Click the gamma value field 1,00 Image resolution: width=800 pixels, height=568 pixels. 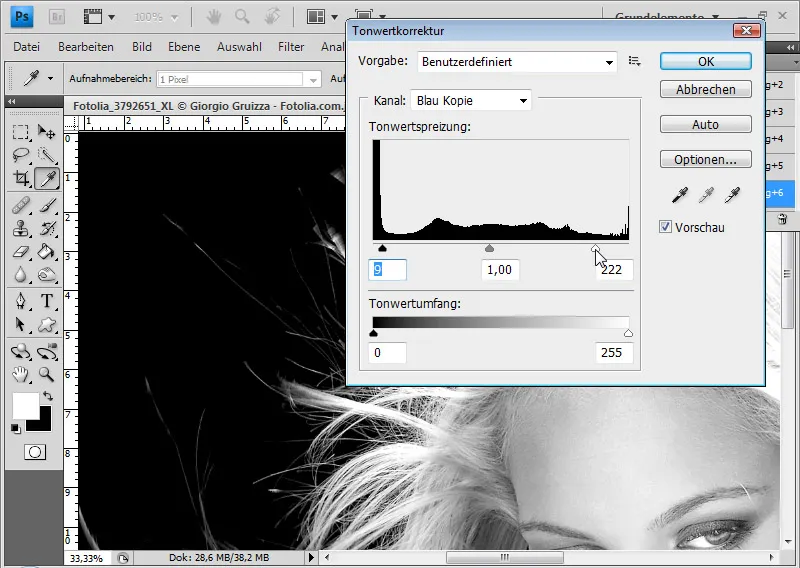[x=500, y=269]
